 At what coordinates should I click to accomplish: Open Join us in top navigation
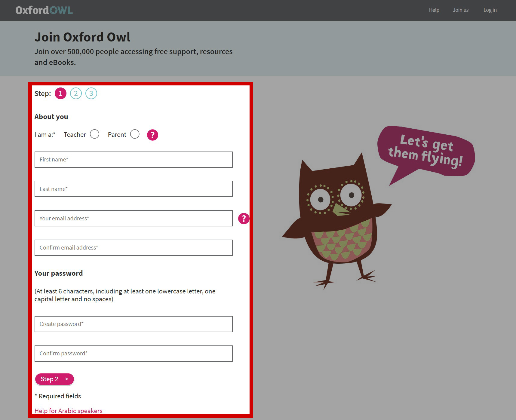point(461,10)
